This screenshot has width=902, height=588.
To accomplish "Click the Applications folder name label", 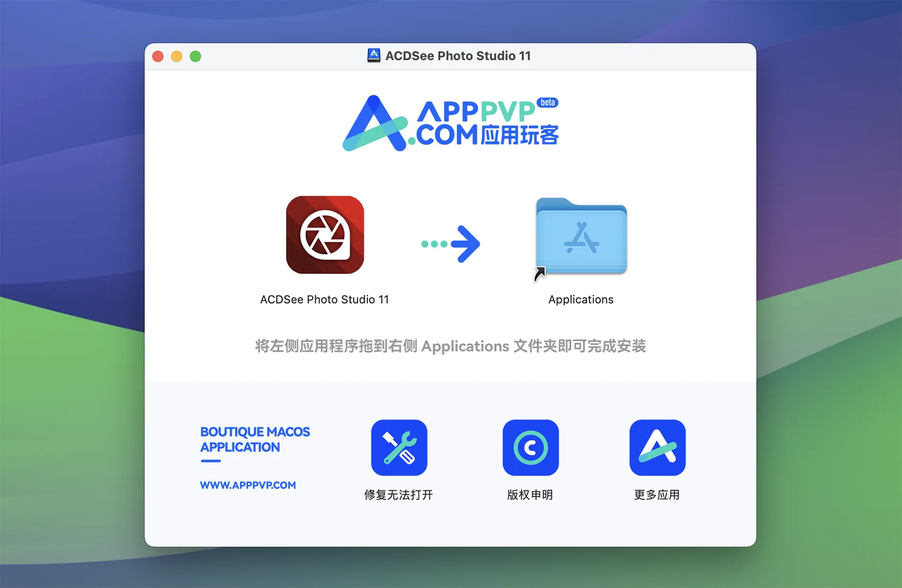I will tap(581, 300).
